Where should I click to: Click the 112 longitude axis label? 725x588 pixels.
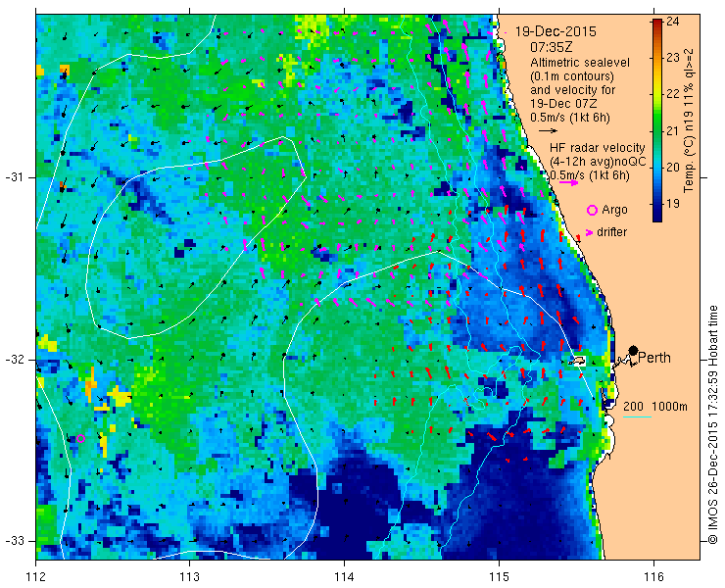pos(36,577)
